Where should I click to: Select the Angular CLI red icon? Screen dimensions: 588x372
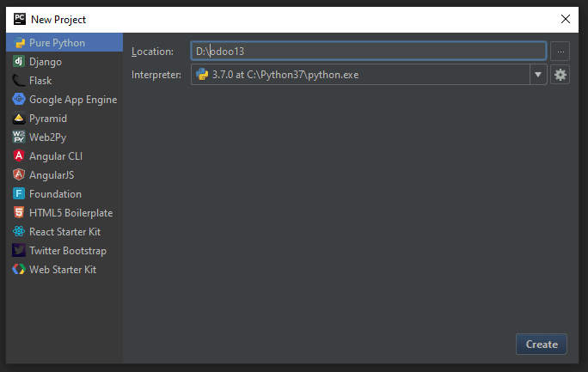pos(19,156)
